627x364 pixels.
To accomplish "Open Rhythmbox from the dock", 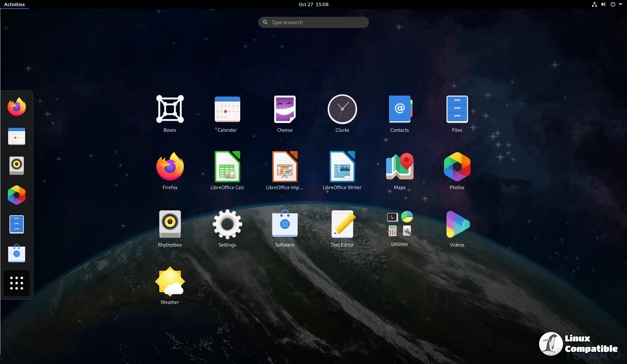I will coord(17,166).
